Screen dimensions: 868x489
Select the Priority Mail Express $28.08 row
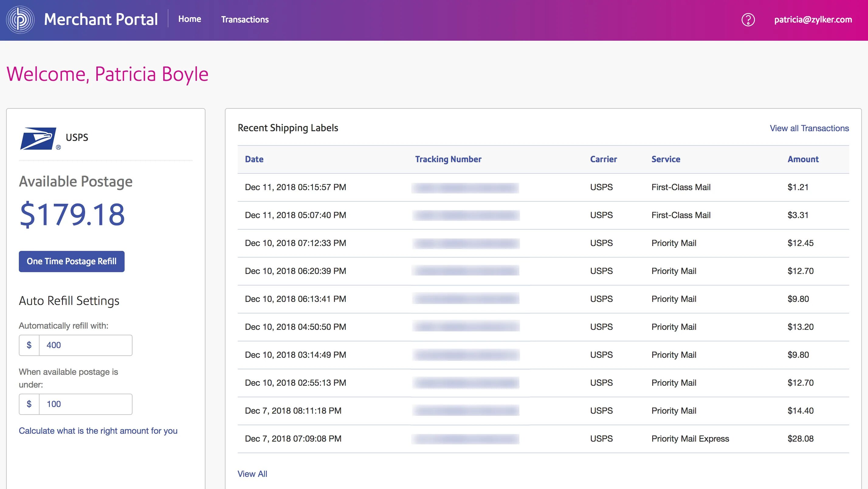click(690, 439)
